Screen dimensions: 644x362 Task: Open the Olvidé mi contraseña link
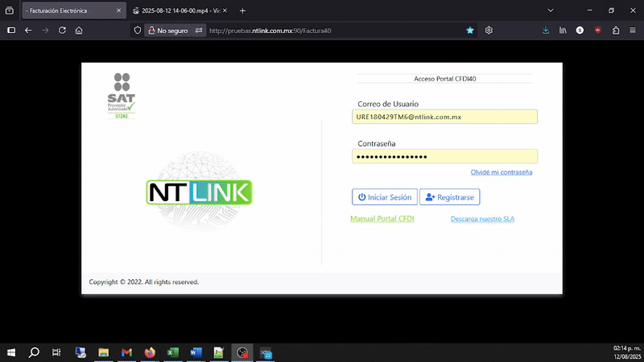point(501,172)
